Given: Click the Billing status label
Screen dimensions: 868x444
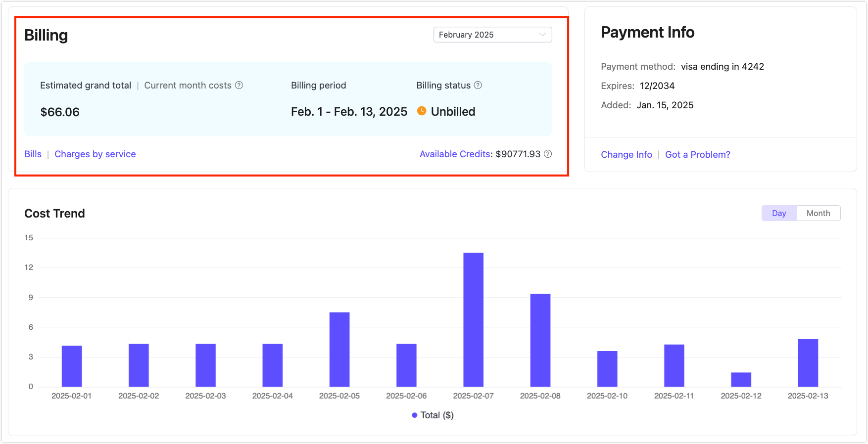Looking at the screenshot, I should (x=443, y=85).
